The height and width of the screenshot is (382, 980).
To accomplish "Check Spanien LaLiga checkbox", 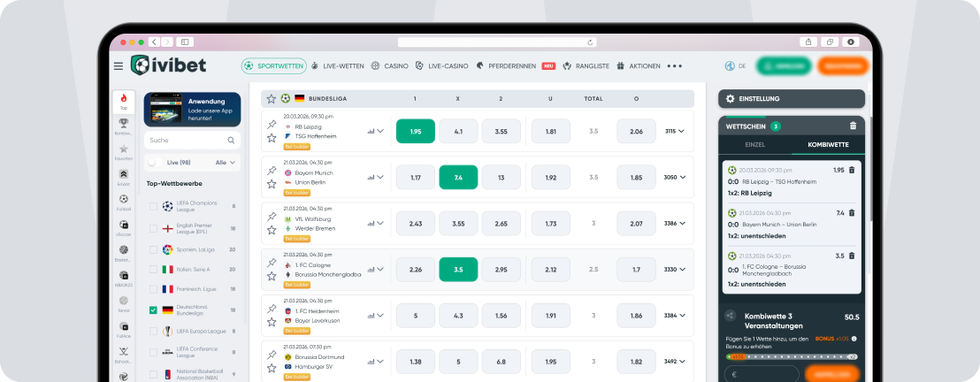I will [153, 249].
